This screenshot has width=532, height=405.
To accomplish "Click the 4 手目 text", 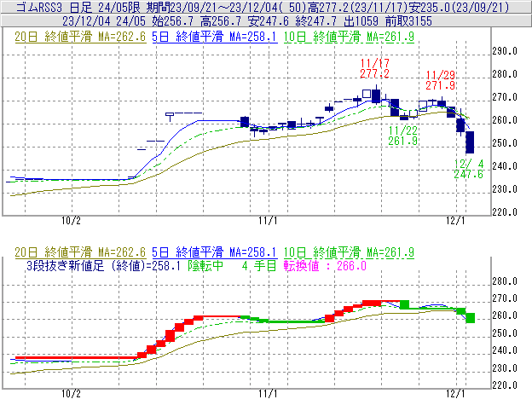I will click(259, 266).
